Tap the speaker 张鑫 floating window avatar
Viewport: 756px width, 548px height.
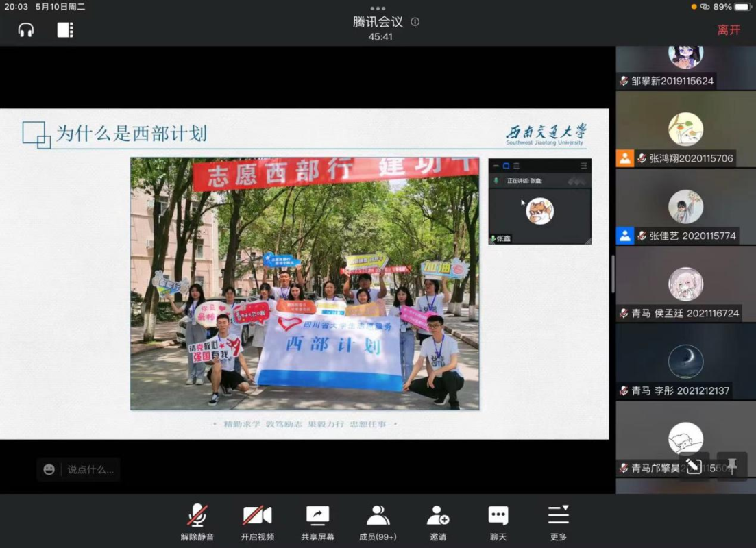coord(539,211)
